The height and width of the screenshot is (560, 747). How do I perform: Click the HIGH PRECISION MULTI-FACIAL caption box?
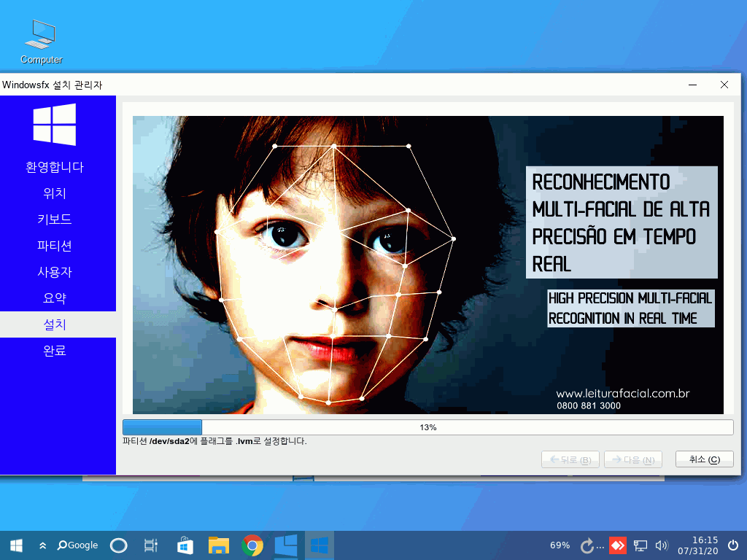631,308
